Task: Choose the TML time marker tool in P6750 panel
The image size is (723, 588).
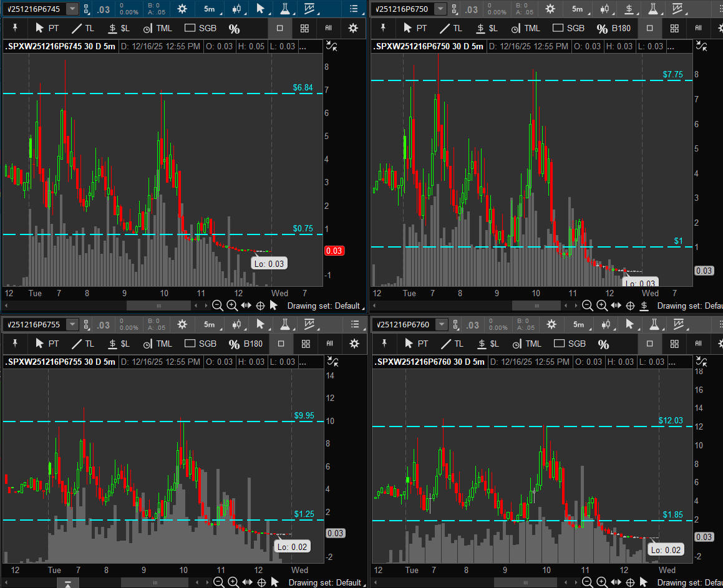Action: (x=525, y=29)
